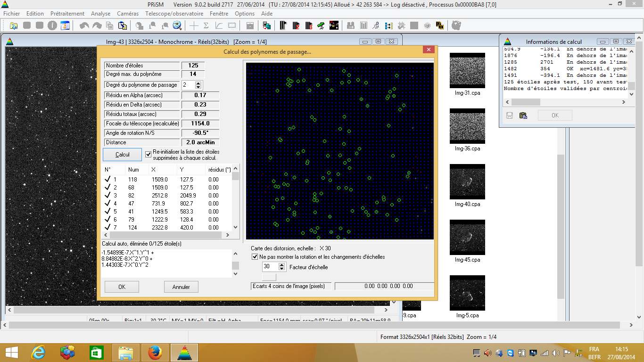Click the paste clipboard toolbar icon
The width and height of the screenshot is (644, 362).
(122, 25)
